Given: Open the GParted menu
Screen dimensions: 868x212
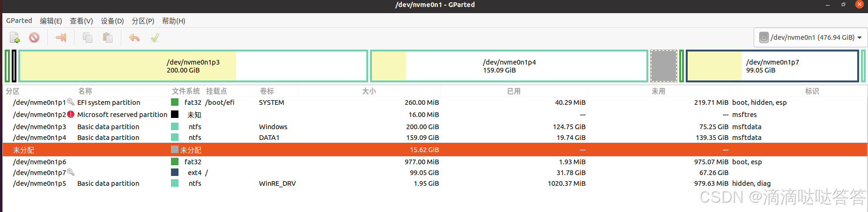Looking at the screenshot, I should pyautogui.click(x=19, y=21).
